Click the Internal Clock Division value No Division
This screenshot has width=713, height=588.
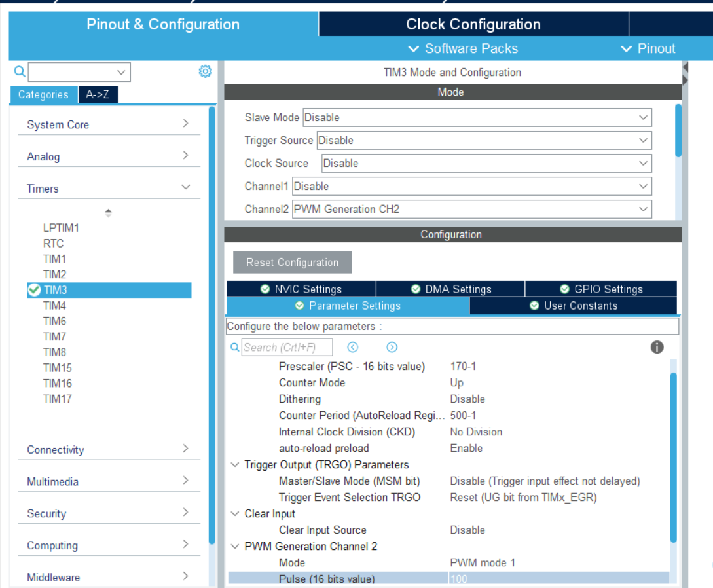[476, 432]
